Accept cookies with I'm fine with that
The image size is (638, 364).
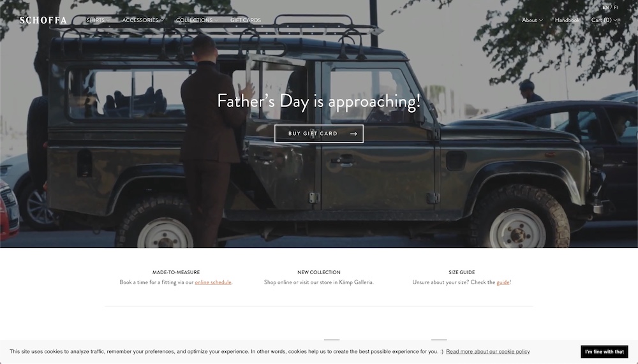(604, 352)
